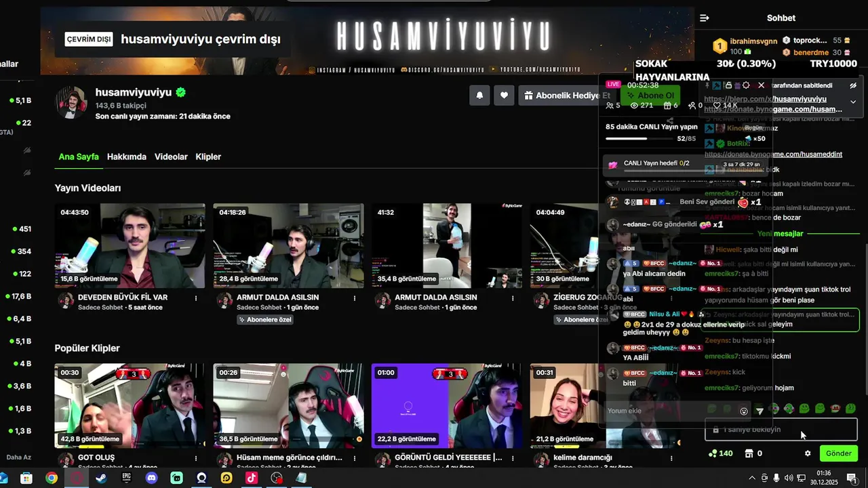868x488 pixels.
Task: Click Daha Az in the left sidebar
Action: tap(19, 457)
